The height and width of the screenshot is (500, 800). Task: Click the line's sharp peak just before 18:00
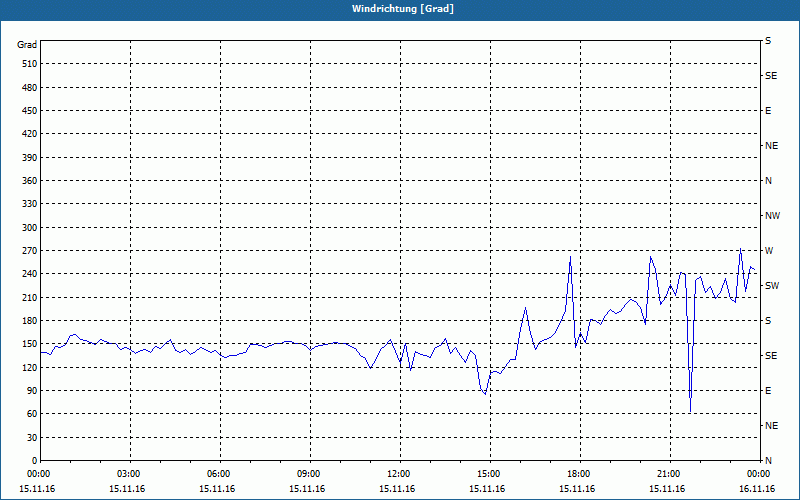coord(570,257)
